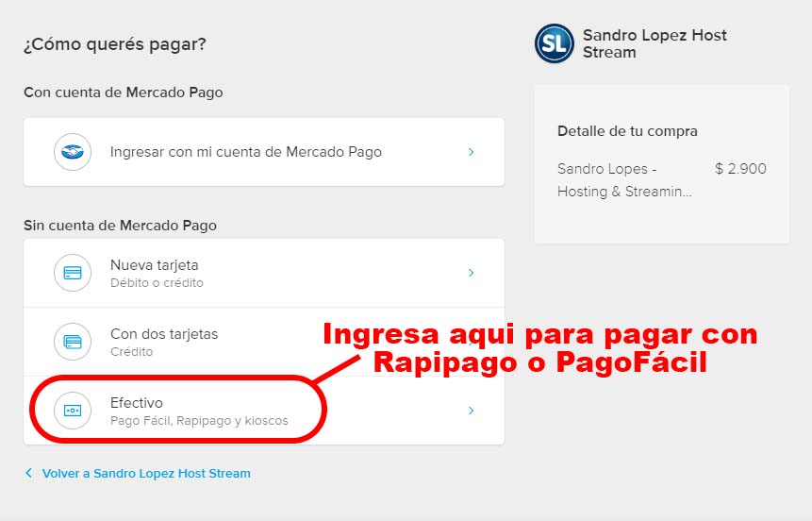
Task: Click the back arrow before Volver link
Action: [x=29, y=473]
